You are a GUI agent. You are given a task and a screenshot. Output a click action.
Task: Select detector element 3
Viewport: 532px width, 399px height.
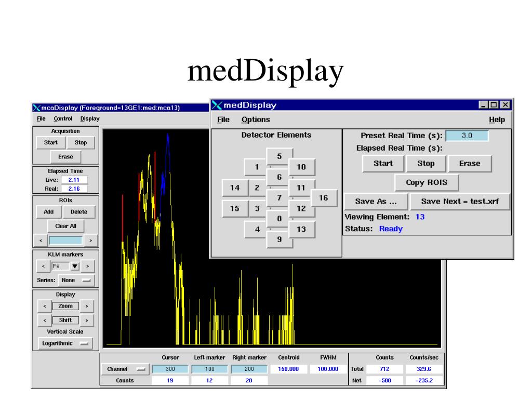(x=257, y=208)
